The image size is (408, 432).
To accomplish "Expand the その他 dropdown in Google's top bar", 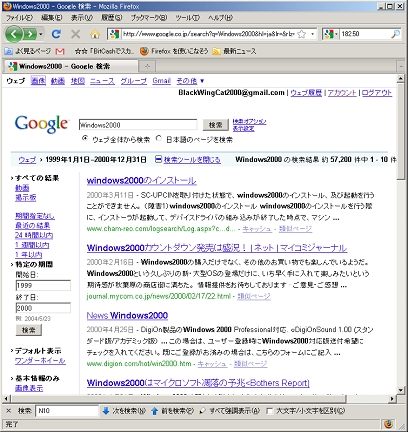I will coord(190,81).
